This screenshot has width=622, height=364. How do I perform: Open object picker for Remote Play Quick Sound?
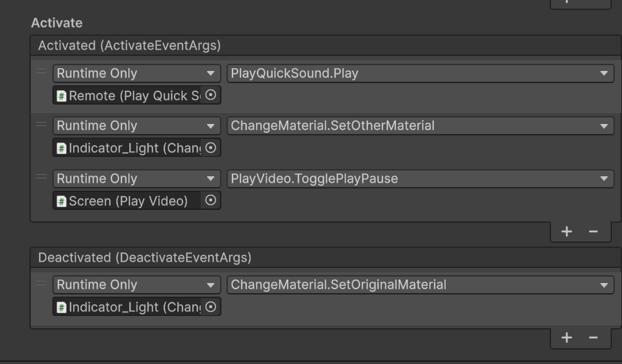point(211,95)
